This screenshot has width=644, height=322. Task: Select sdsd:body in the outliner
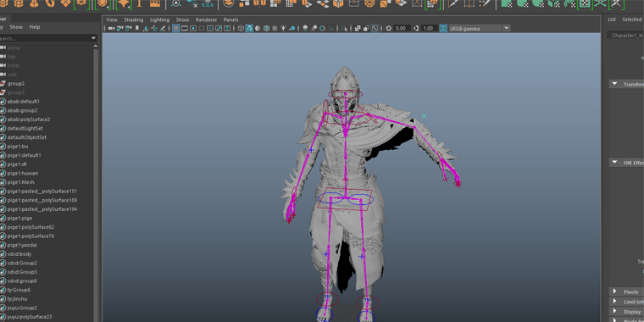tap(19, 254)
